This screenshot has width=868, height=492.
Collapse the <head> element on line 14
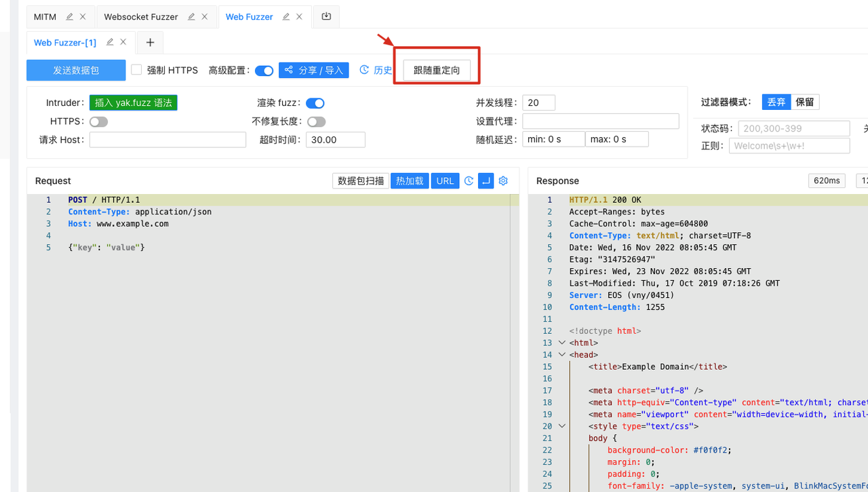pyautogui.click(x=561, y=355)
